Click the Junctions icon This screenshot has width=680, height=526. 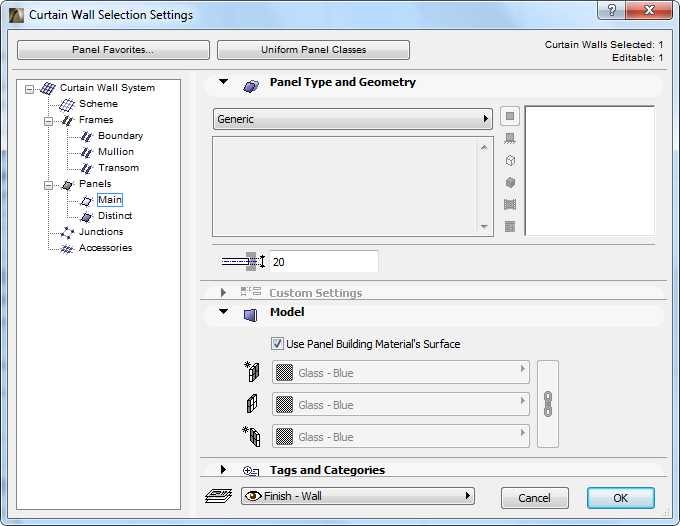point(67,233)
